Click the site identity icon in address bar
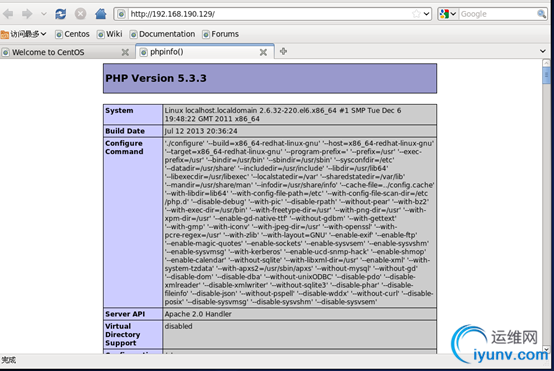 pyautogui.click(x=121, y=14)
